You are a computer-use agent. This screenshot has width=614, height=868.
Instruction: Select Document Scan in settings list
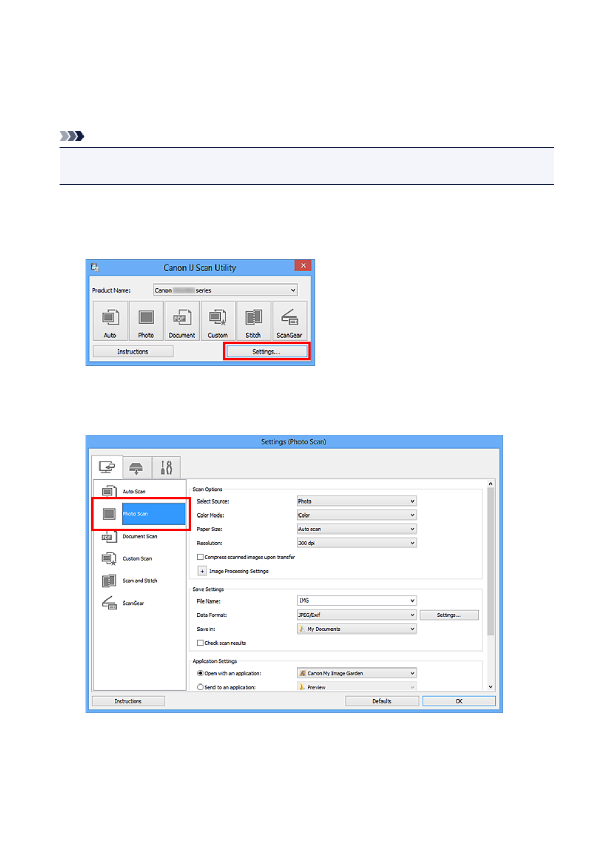click(x=139, y=537)
